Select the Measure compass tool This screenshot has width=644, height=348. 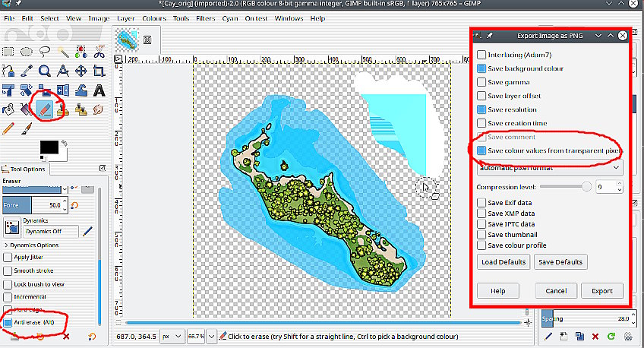pos(63,71)
